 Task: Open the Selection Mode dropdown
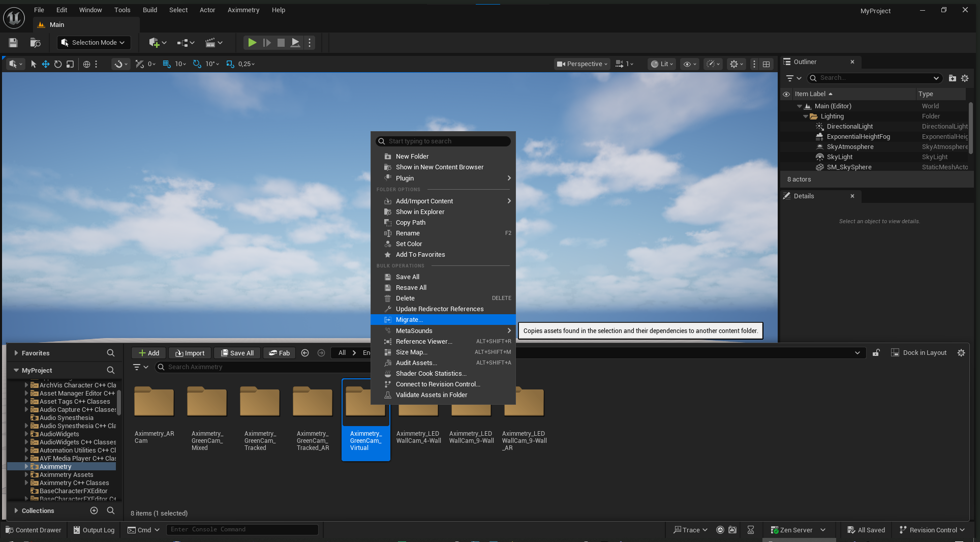94,43
